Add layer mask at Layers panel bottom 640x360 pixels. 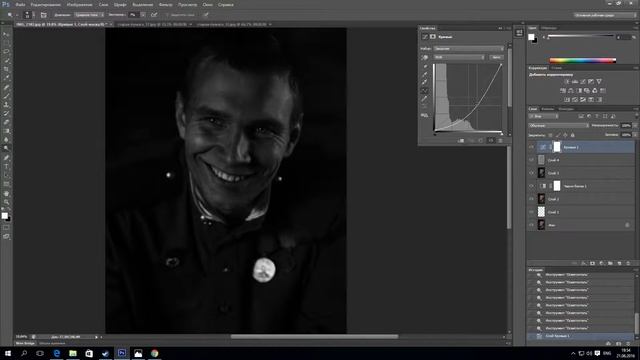click(x=593, y=263)
